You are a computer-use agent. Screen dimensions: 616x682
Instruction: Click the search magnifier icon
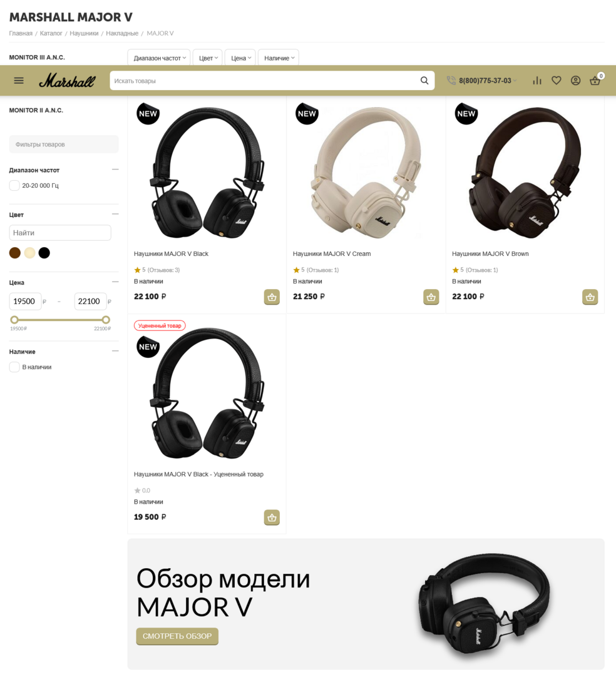tap(424, 81)
